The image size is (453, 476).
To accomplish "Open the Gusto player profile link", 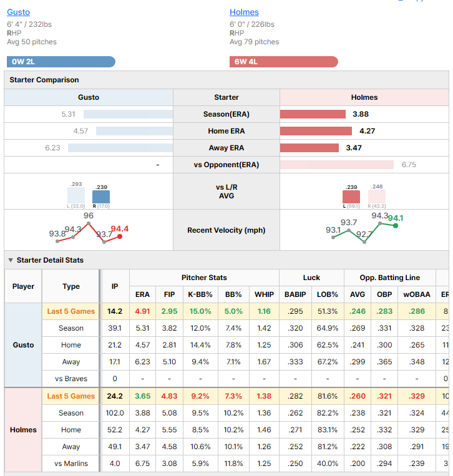I will tap(18, 12).
